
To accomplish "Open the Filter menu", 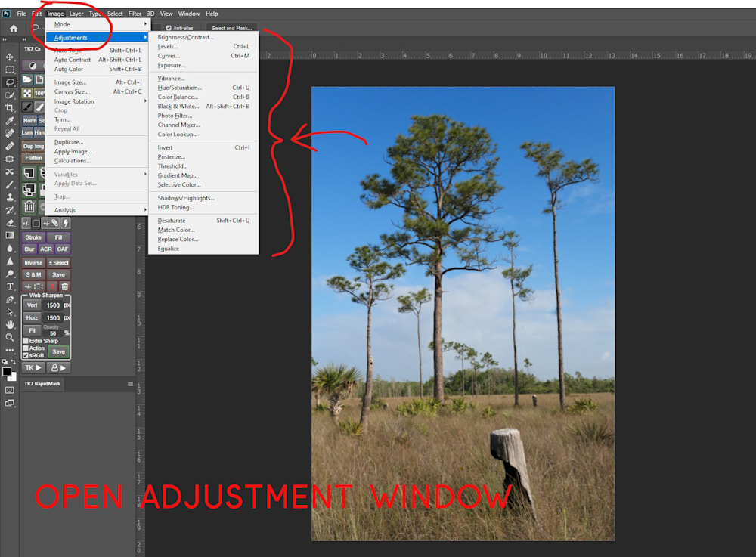I will tap(135, 14).
